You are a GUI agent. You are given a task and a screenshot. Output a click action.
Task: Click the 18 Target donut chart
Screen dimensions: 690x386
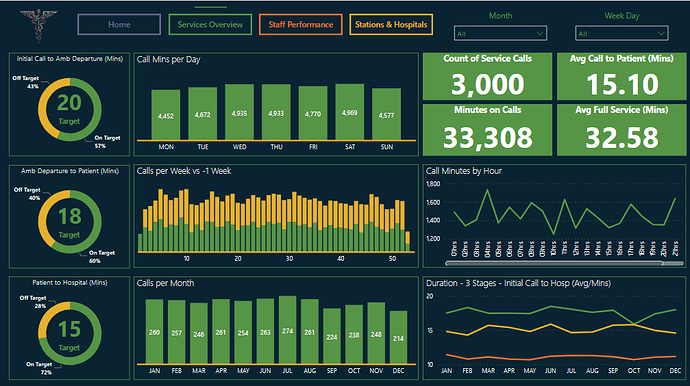pyautogui.click(x=70, y=222)
